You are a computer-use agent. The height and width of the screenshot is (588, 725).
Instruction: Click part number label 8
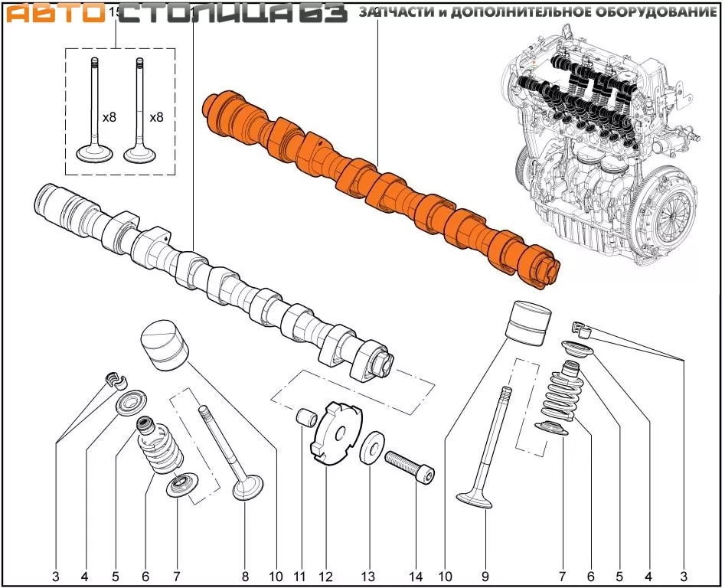[x=245, y=576]
